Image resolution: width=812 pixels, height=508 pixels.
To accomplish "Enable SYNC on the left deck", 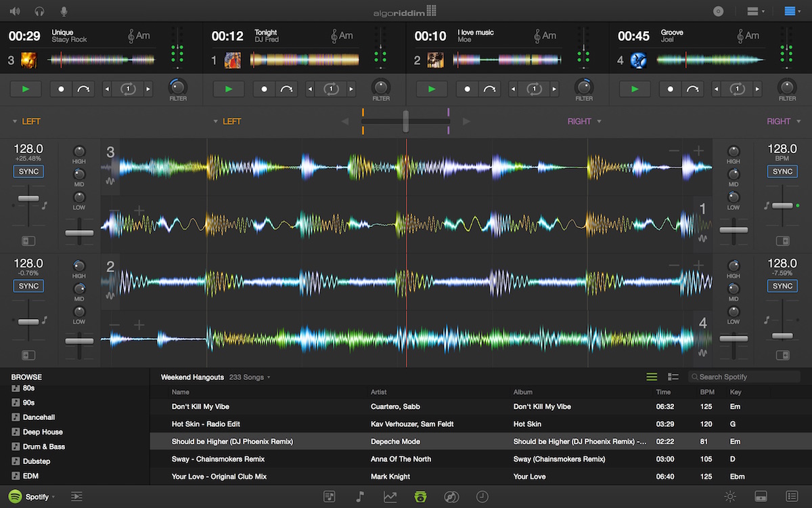I will [x=28, y=171].
